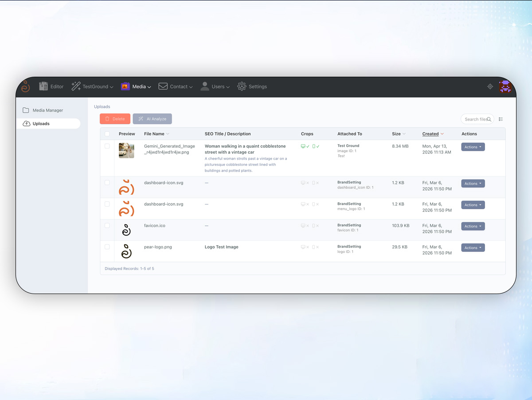The width and height of the screenshot is (532, 400).
Task: Click the pear logo in the navbar
Action: 25,86
